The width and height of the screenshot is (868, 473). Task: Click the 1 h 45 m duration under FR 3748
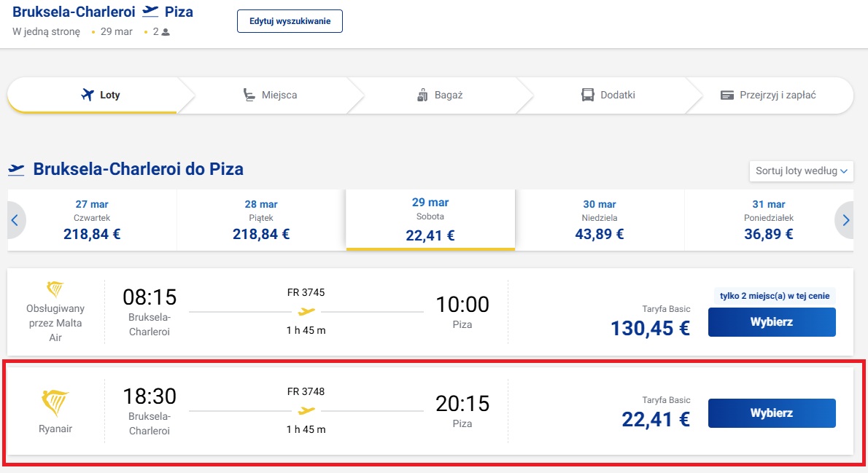tap(306, 429)
